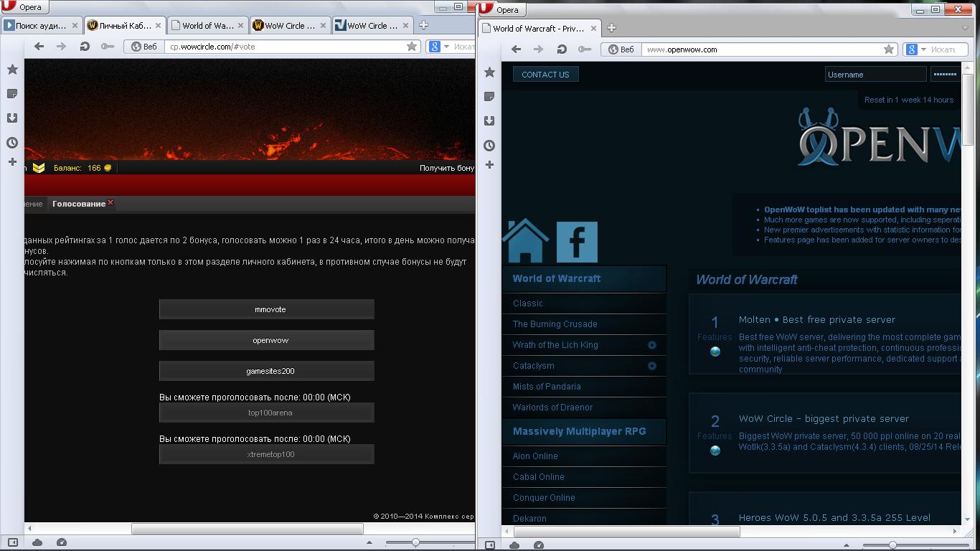Open Opera Link cloud icon in left window
This screenshot has width=980, height=551.
[x=37, y=542]
